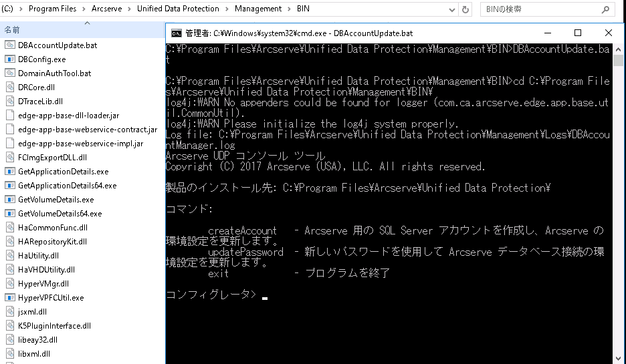Click the cmd window scroll down arrow
Viewport: 626px width, 364px height.
click(x=618, y=359)
